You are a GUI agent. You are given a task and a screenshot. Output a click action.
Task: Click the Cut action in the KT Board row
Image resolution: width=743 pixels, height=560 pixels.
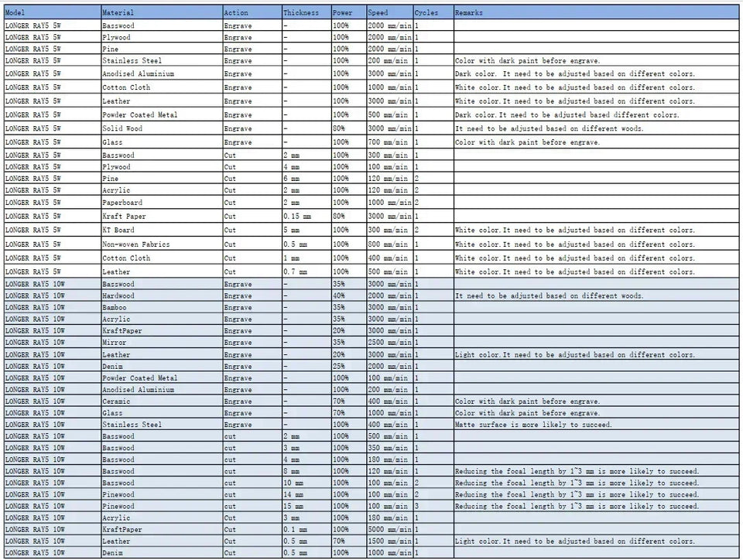[230, 230]
